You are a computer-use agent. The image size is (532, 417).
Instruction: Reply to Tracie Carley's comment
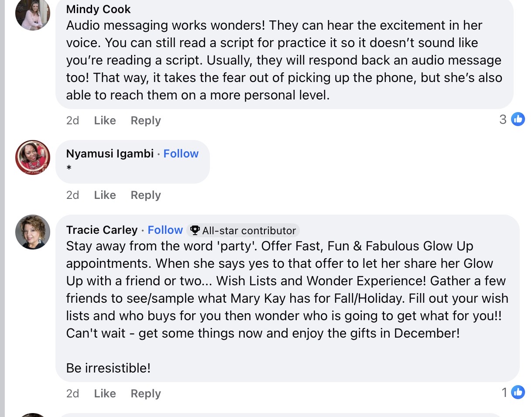coord(145,393)
